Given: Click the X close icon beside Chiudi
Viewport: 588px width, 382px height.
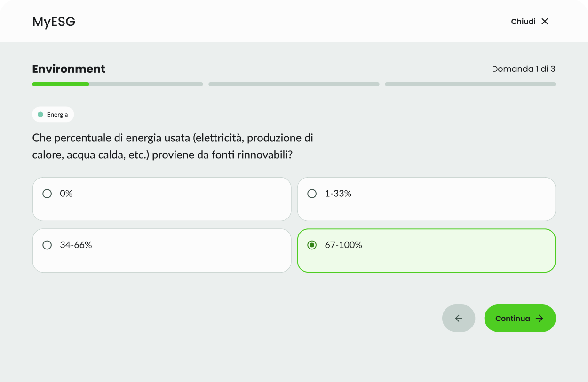Looking at the screenshot, I should (545, 21).
